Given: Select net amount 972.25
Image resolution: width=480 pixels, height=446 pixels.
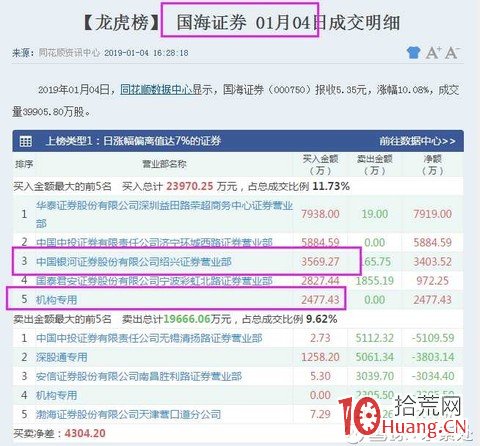Looking at the screenshot, I should pos(432,281).
